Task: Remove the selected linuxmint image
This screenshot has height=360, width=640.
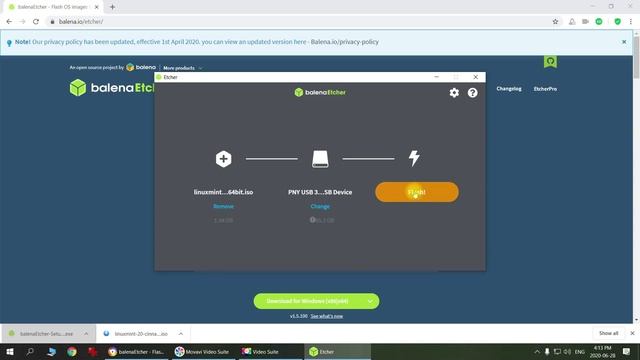Action: [x=223, y=206]
